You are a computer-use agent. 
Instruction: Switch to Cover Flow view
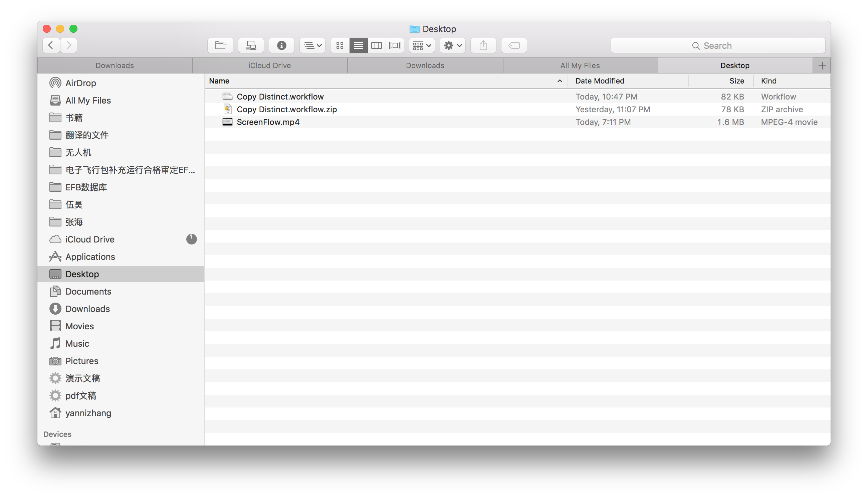(x=395, y=45)
